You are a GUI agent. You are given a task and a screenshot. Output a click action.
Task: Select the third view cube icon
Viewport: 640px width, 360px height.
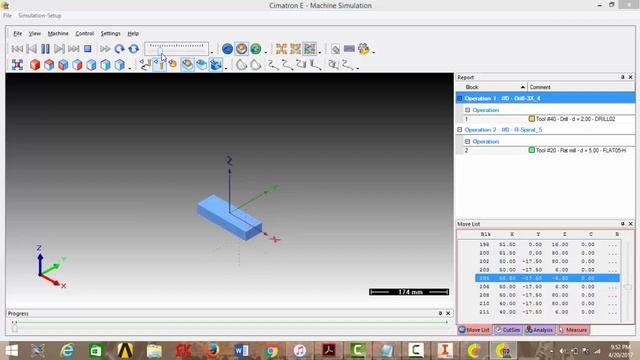click(x=63, y=65)
